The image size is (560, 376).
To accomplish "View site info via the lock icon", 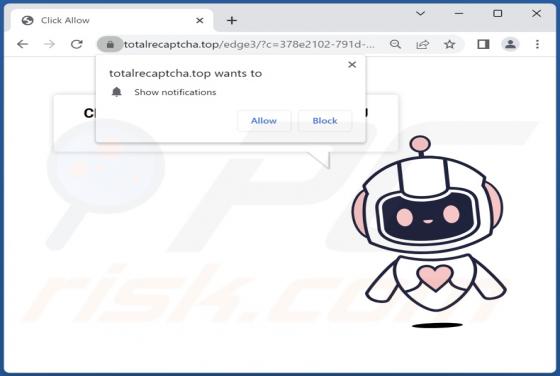I will (110, 44).
